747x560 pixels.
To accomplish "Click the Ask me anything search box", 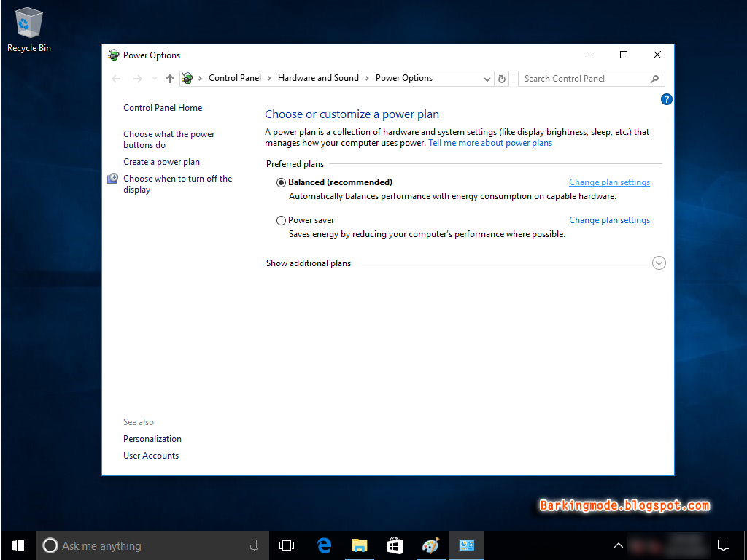I will [x=152, y=545].
